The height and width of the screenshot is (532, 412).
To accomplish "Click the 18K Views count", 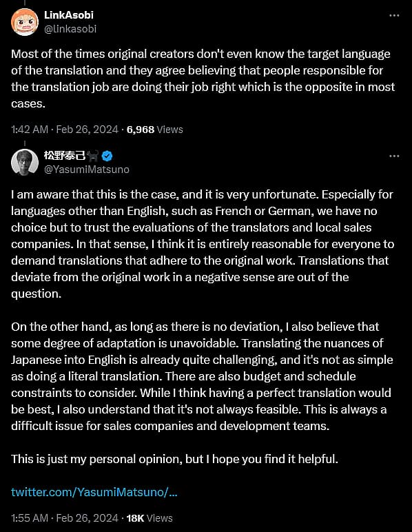I will tap(150, 518).
